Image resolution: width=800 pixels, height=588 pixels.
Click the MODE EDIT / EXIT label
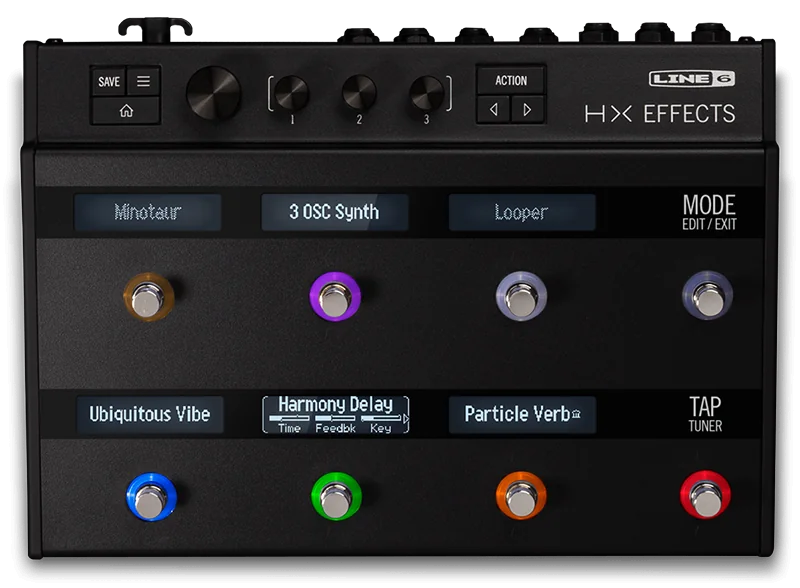709,212
